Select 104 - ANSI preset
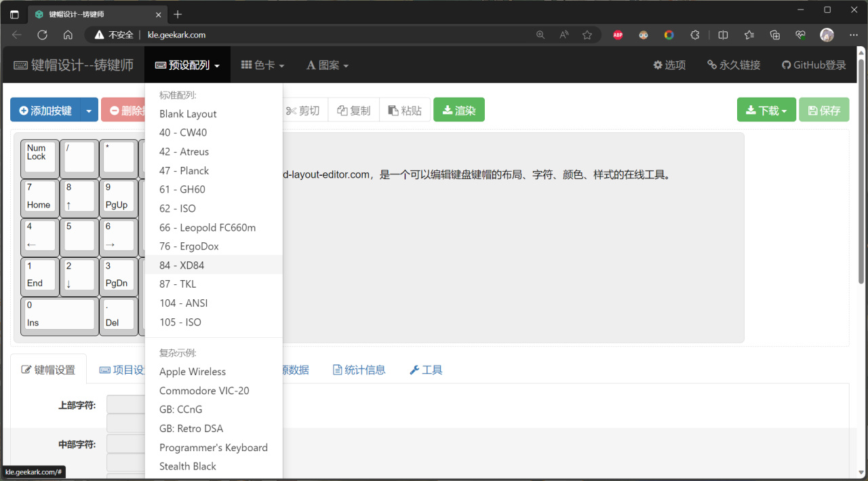Viewport: 868px width, 481px height. 214,303
